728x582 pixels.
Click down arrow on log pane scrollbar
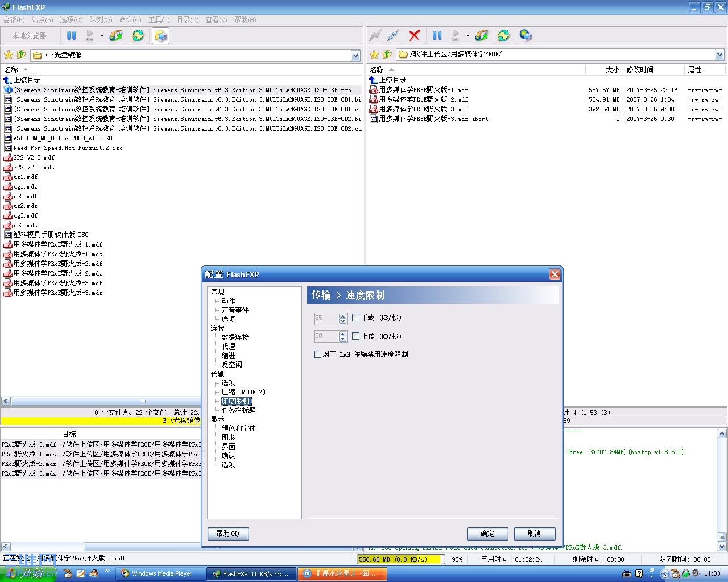coord(722,546)
